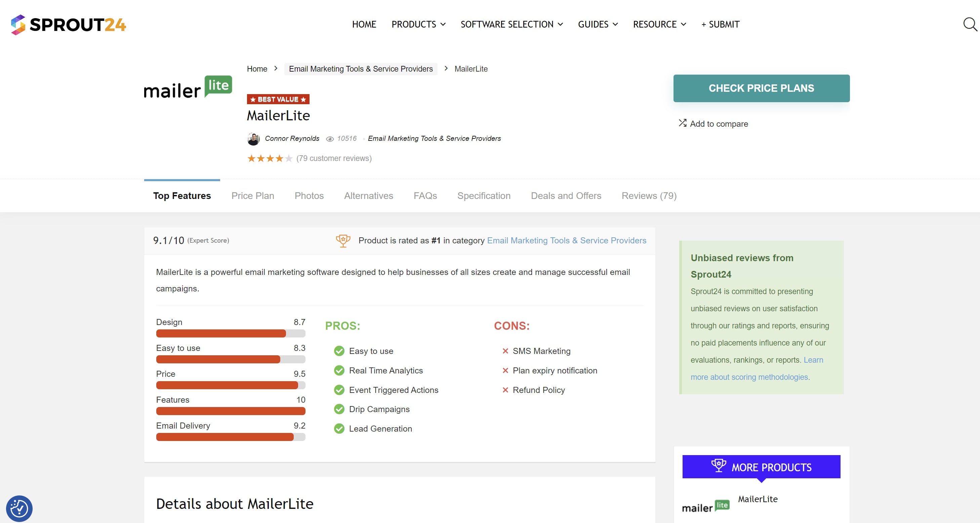The height and width of the screenshot is (523, 980).
Task: Click the Add to compare shuffle icon
Action: [x=683, y=123]
